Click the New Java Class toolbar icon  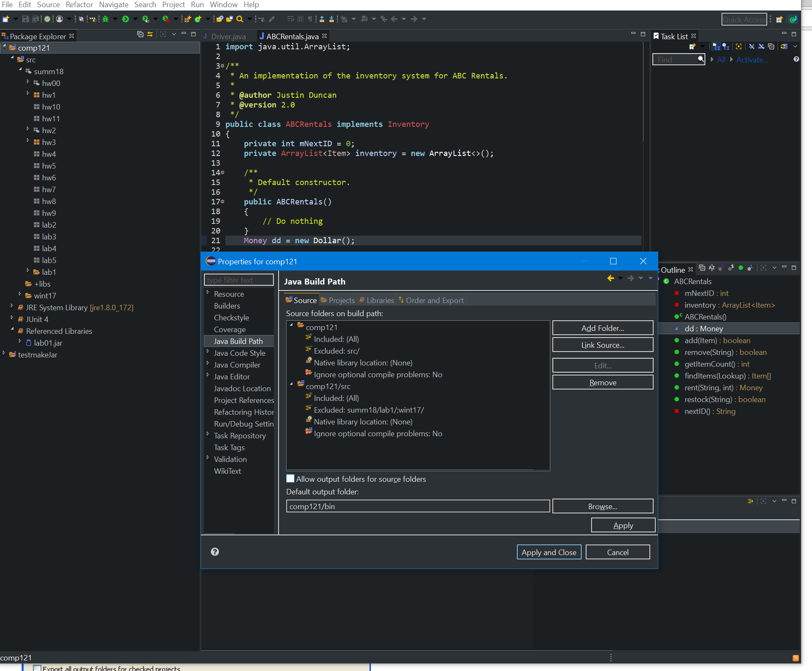point(198,19)
